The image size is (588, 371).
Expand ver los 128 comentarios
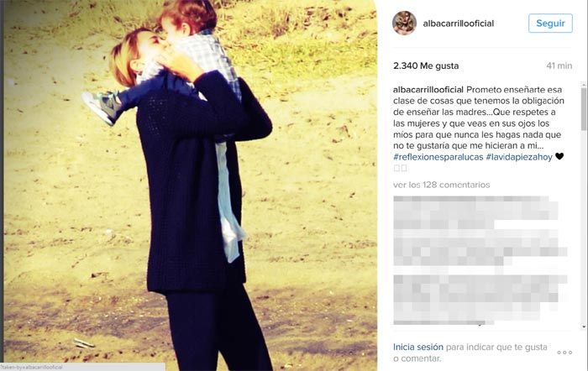coord(441,185)
